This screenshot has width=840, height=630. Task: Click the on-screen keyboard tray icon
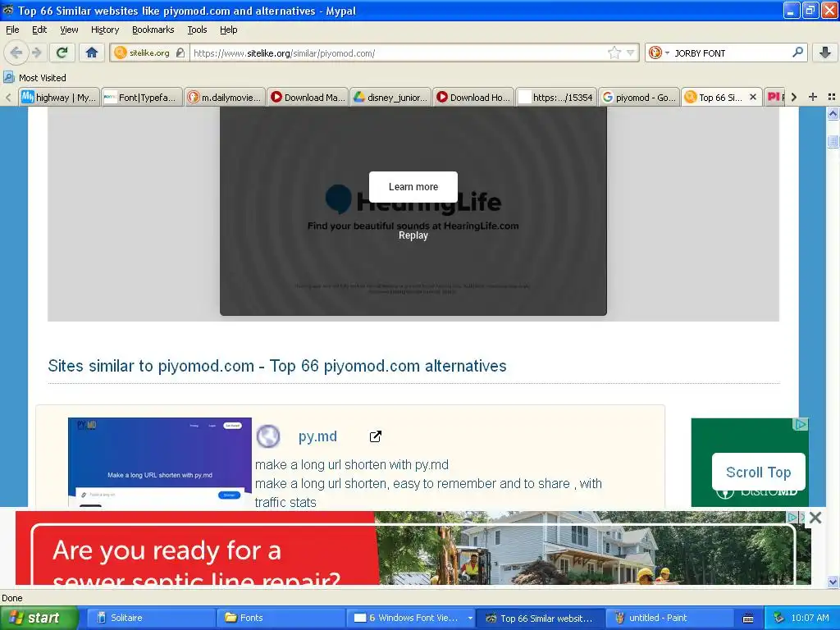[x=748, y=619]
